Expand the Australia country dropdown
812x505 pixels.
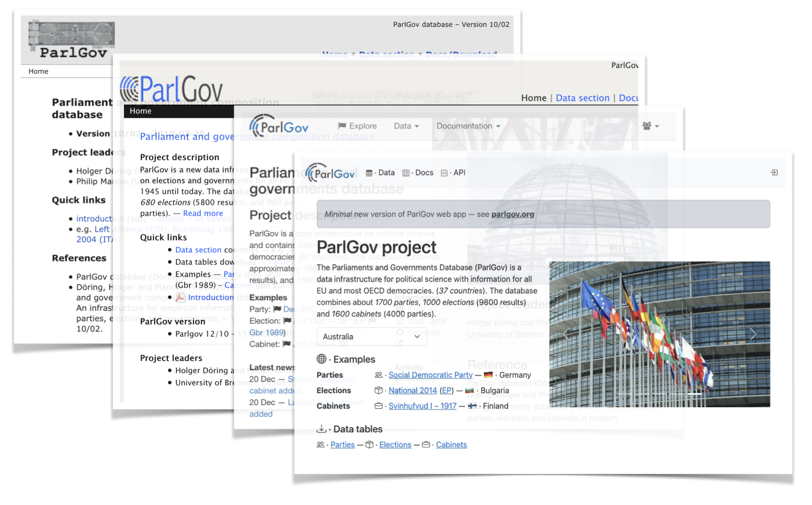pyautogui.click(x=372, y=336)
